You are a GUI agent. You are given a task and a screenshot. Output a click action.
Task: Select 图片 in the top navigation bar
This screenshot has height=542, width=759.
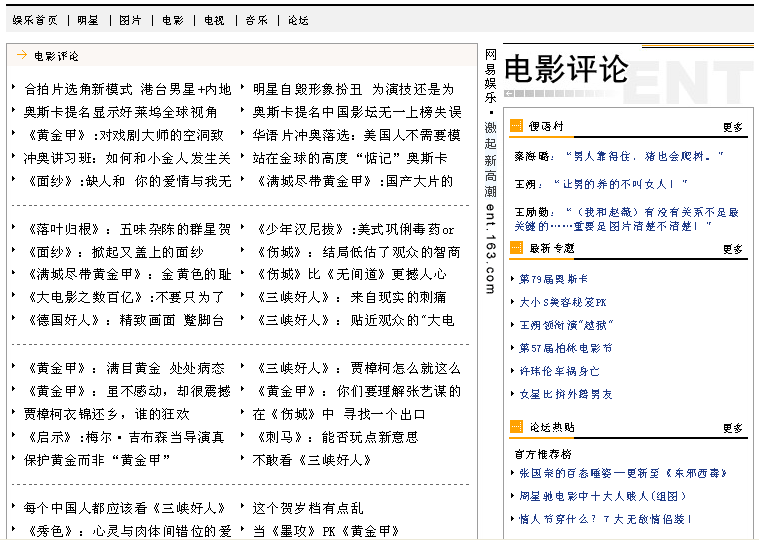click(130, 20)
